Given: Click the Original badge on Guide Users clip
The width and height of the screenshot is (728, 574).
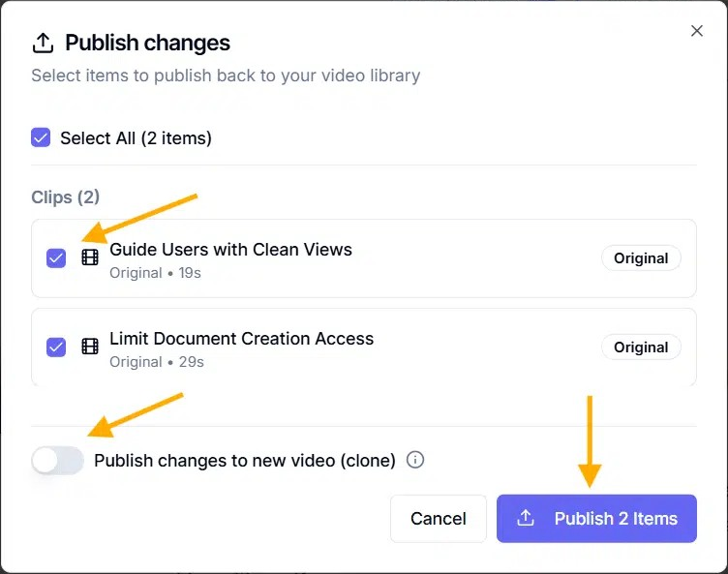Looking at the screenshot, I should coord(641,258).
